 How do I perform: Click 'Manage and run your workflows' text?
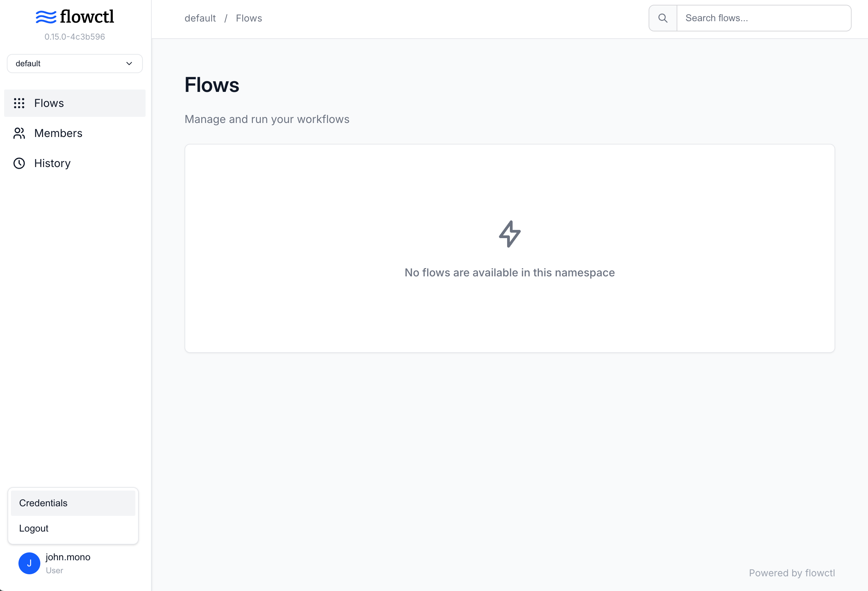coord(267,119)
